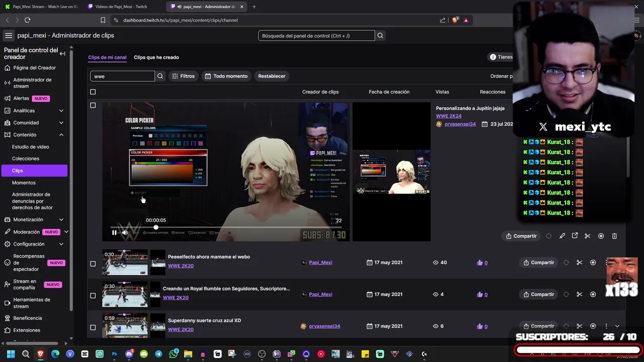Viewport: 644px width, 362px height.
Task: Open three-dot menu on Superdanny clip row
Action: [x=606, y=326]
